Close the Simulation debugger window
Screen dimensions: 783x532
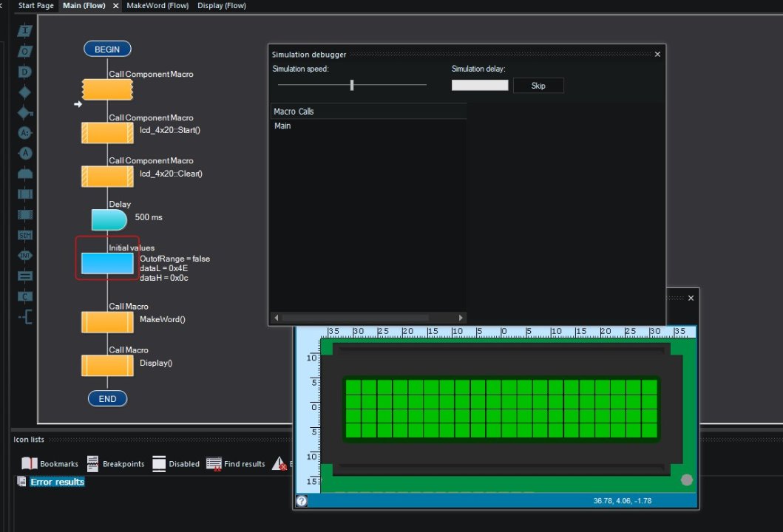coord(657,54)
